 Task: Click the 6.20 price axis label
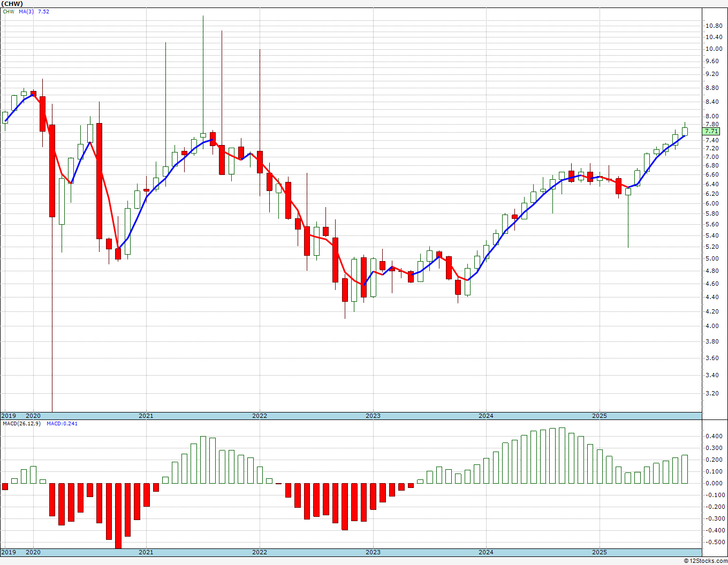[x=712, y=193]
